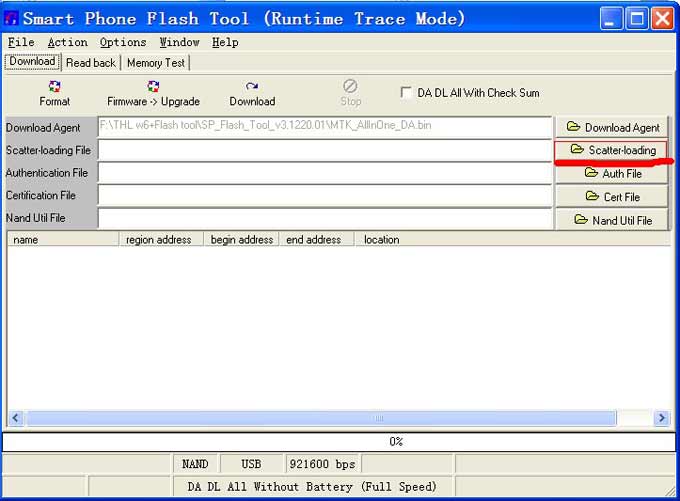
Task: Click the Format toolbar icon
Action: [54, 86]
